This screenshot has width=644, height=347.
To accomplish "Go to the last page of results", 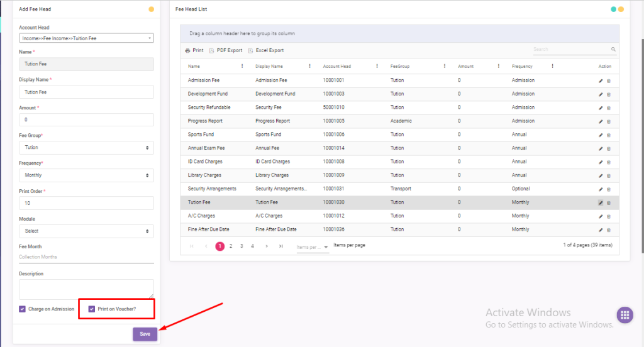I will (280, 246).
